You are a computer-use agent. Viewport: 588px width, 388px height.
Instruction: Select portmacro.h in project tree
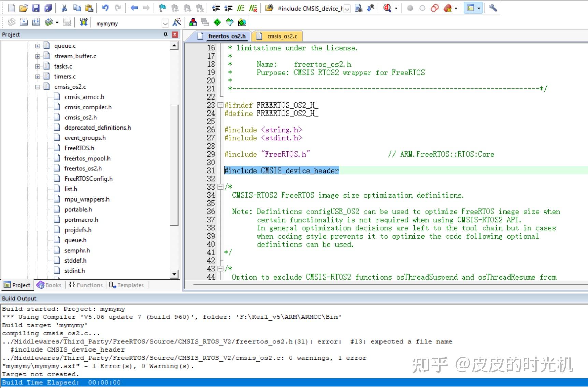tap(81, 220)
